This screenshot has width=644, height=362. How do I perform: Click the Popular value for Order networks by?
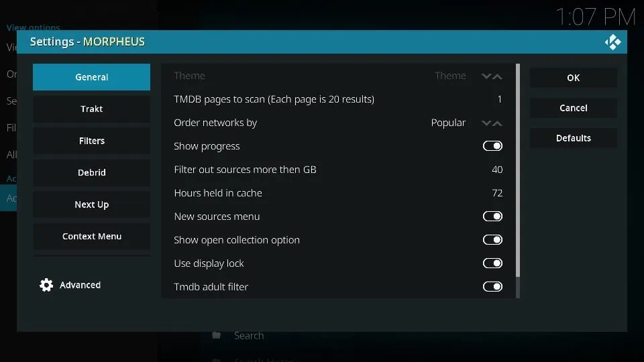click(x=448, y=123)
